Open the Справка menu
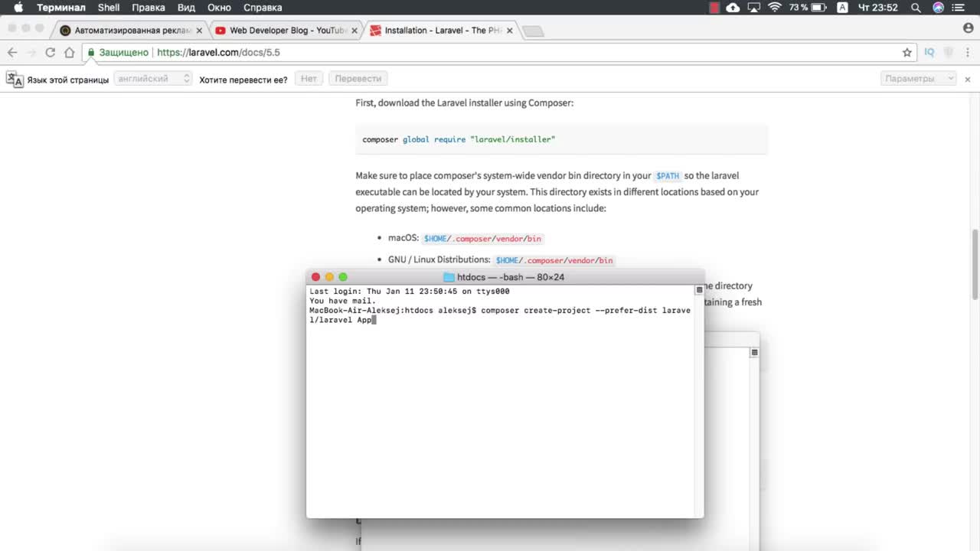Screen dimensions: 980x551 point(263,8)
